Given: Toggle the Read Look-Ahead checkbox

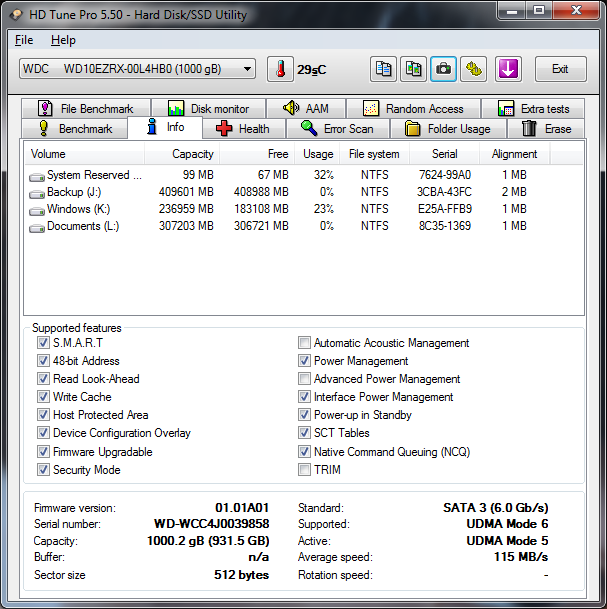Looking at the screenshot, I should coord(43,379).
